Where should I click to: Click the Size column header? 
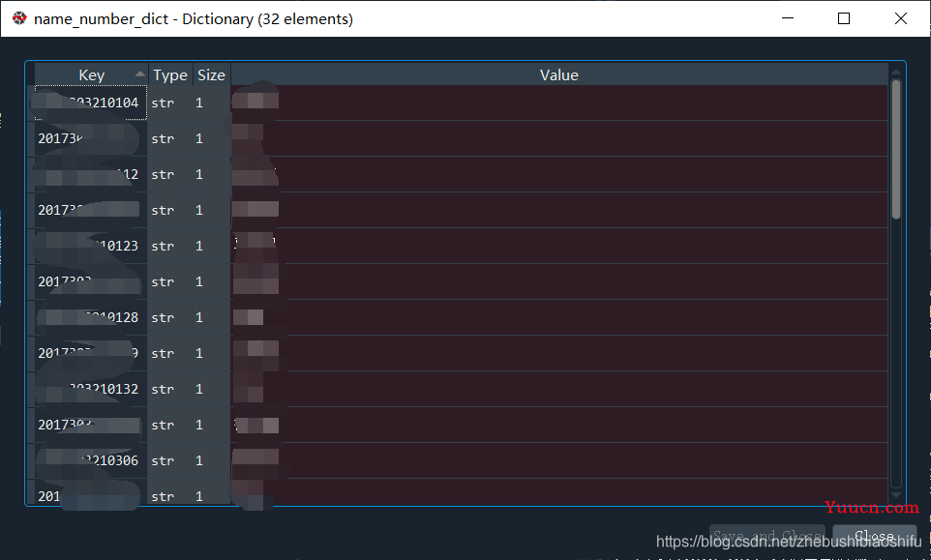click(x=211, y=74)
